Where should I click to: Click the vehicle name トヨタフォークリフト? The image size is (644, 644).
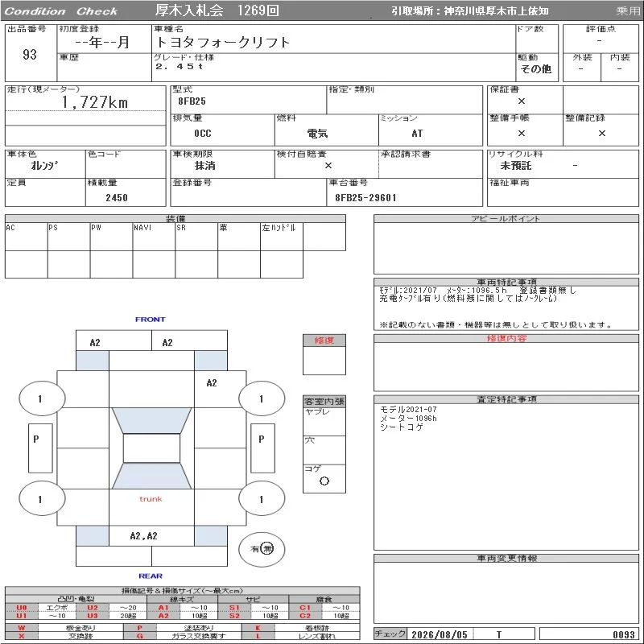[x=222, y=43]
